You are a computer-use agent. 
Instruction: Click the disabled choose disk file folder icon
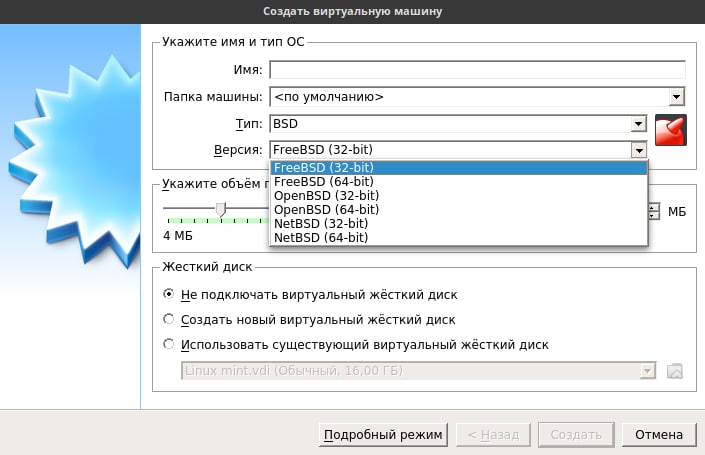tap(674, 371)
